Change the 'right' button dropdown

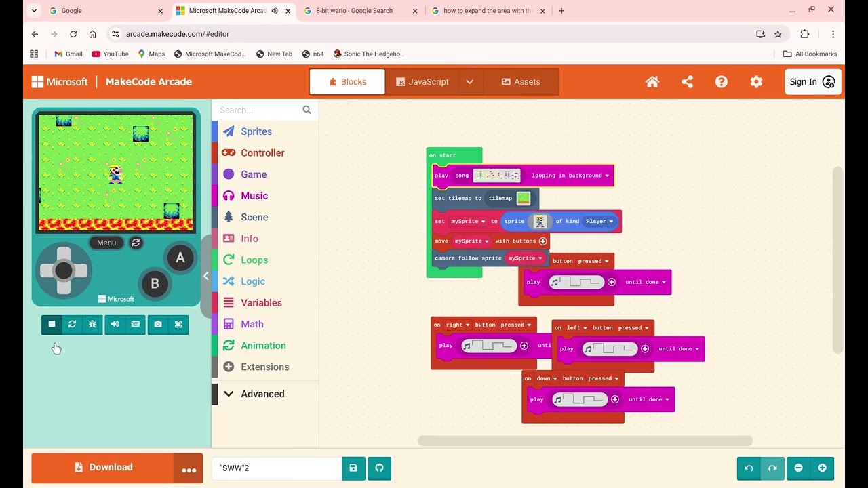[x=458, y=325]
